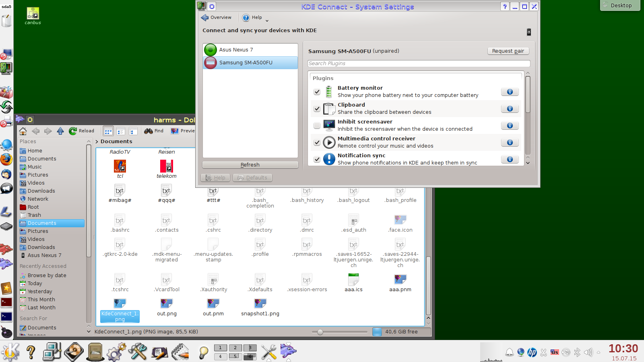Open info for Notification sync plugin
The width and height of the screenshot is (644, 362).
[510, 159]
